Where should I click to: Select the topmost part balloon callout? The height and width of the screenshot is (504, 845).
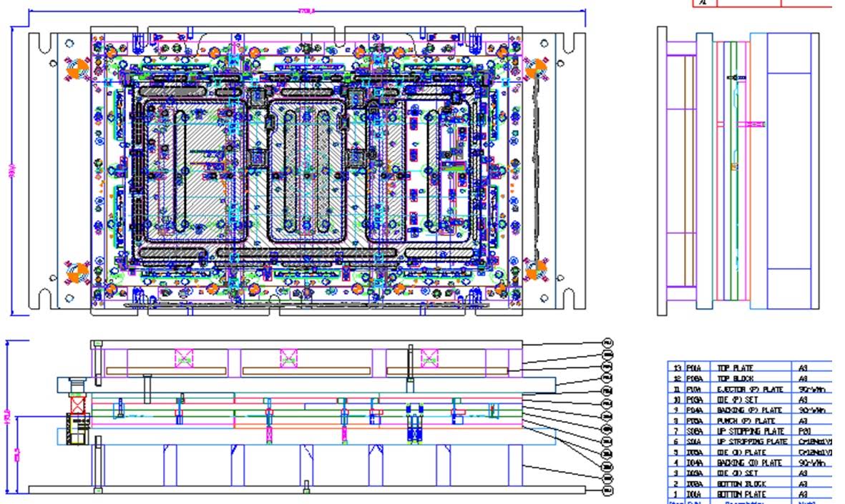(608, 343)
